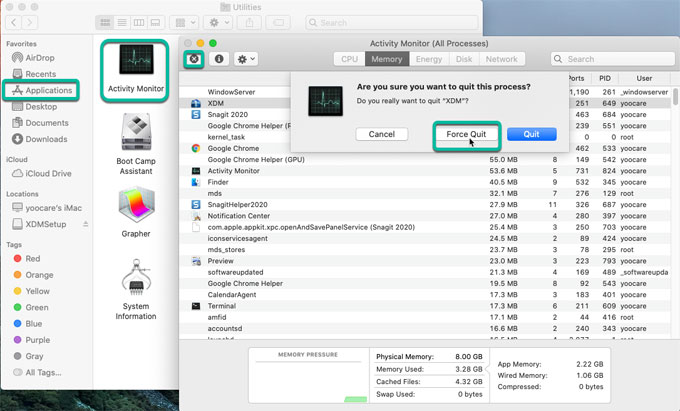
Task: Click the blue Quit button
Action: (x=531, y=134)
